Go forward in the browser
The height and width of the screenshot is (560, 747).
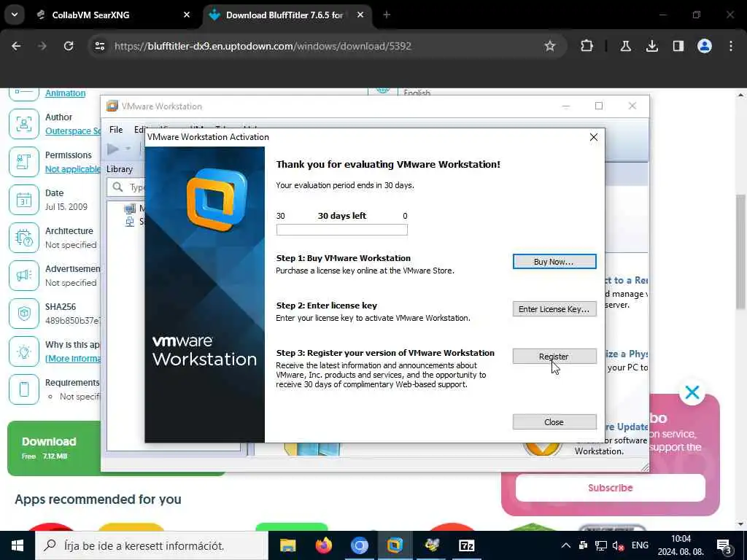(42, 46)
